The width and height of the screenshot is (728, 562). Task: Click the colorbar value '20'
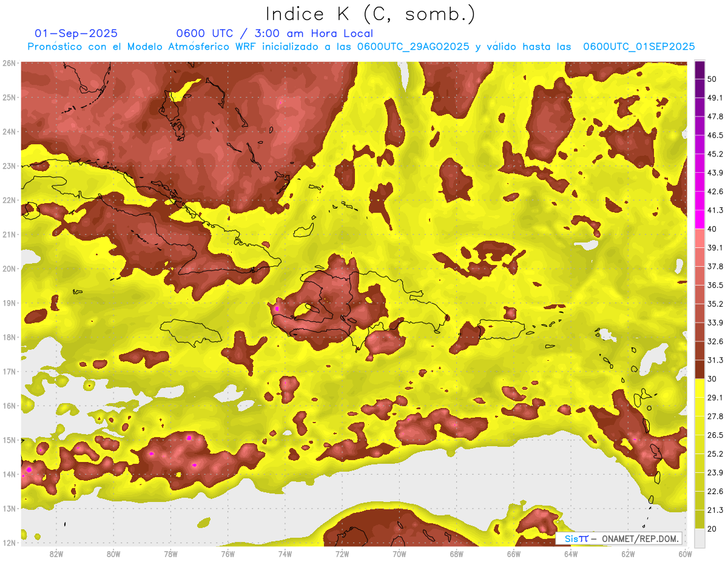(x=712, y=529)
